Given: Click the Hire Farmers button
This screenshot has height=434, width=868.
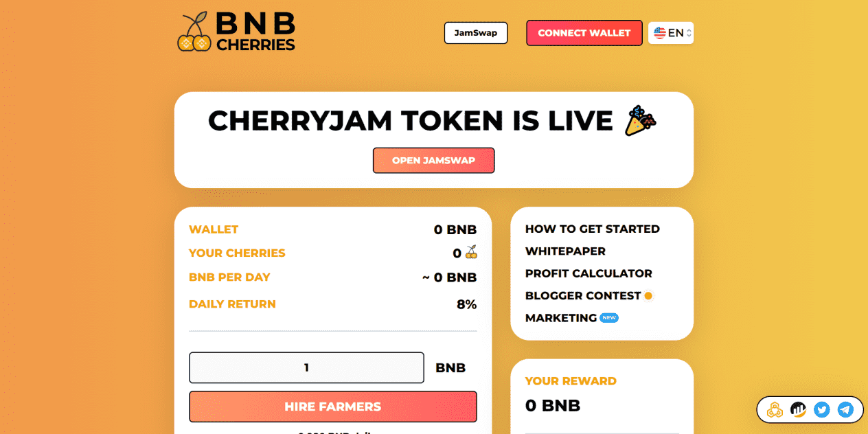Looking at the screenshot, I should 333,407.
